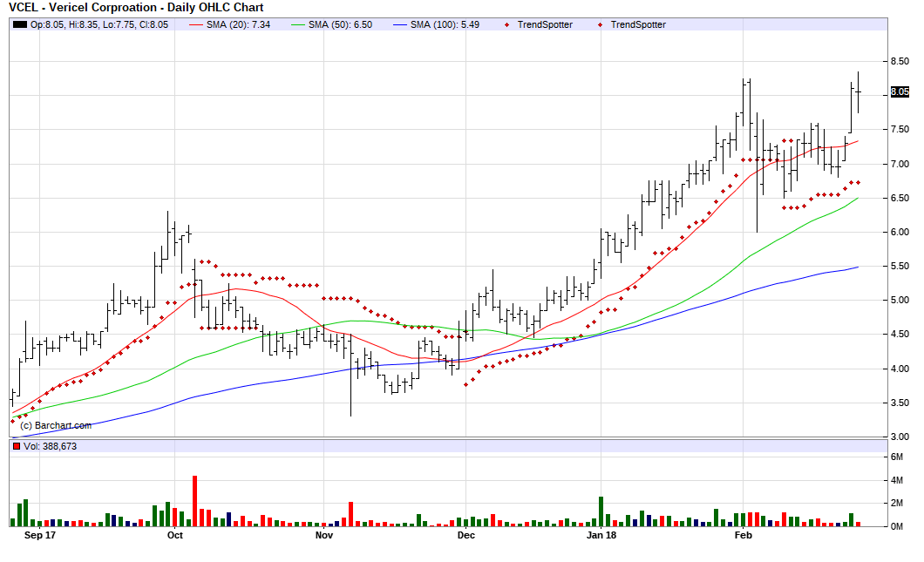Click the 6.00 price axis label
The height and width of the screenshot is (562, 924).
(900, 232)
